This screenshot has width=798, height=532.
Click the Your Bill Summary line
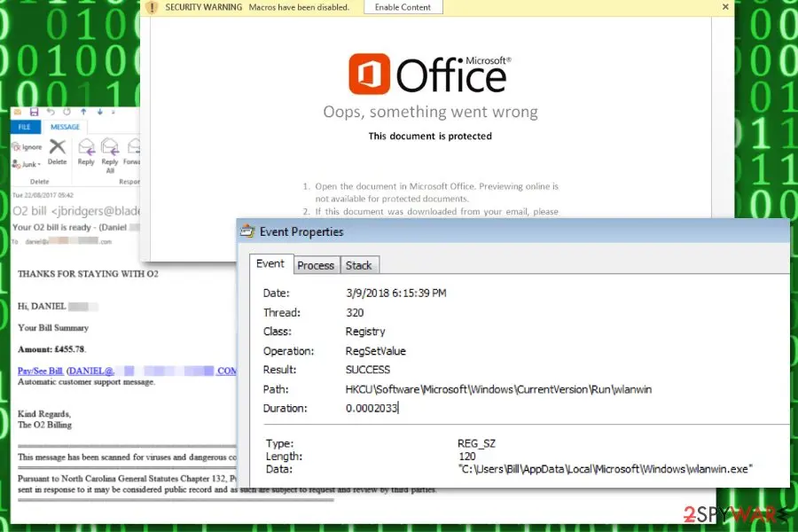pos(53,328)
